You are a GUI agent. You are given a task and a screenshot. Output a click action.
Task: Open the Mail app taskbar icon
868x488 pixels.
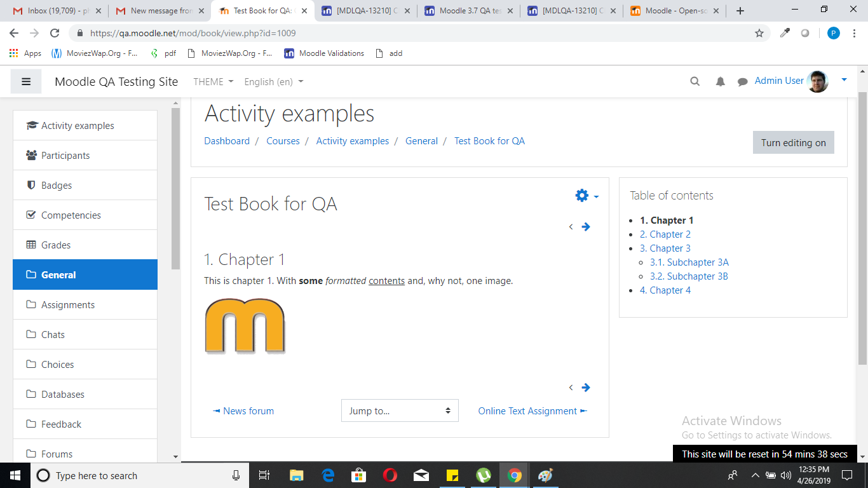(x=421, y=475)
